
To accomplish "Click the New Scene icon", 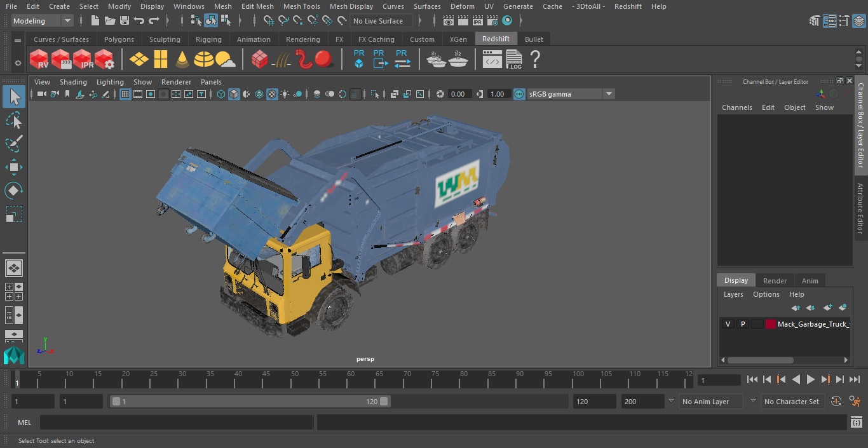I will pyautogui.click(x=95, y=21).
